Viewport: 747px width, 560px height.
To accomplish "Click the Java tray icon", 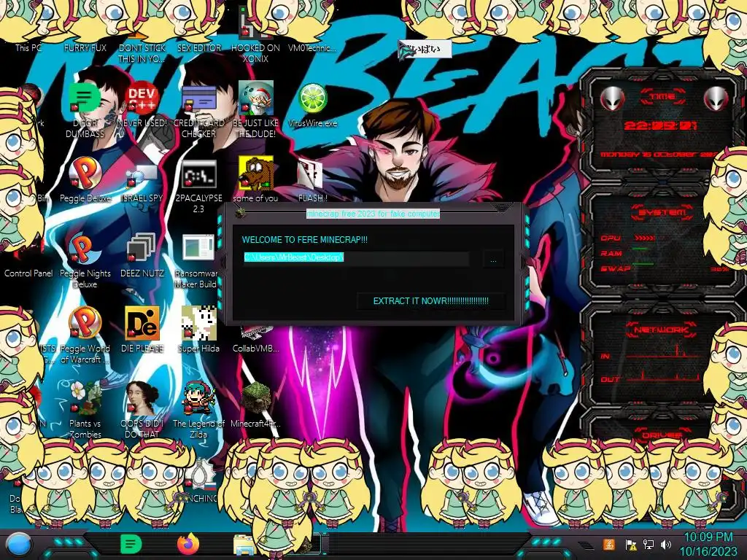I will [609, 544].
